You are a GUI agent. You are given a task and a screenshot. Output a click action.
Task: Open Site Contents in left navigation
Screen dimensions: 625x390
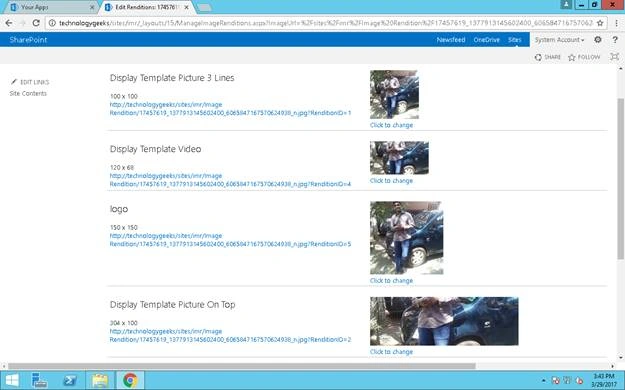pyautogui.click(x=28, y=93)
